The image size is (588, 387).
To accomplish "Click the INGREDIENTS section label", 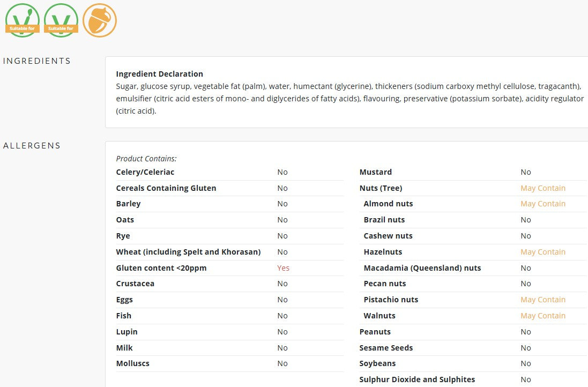I will coord(37,61).
